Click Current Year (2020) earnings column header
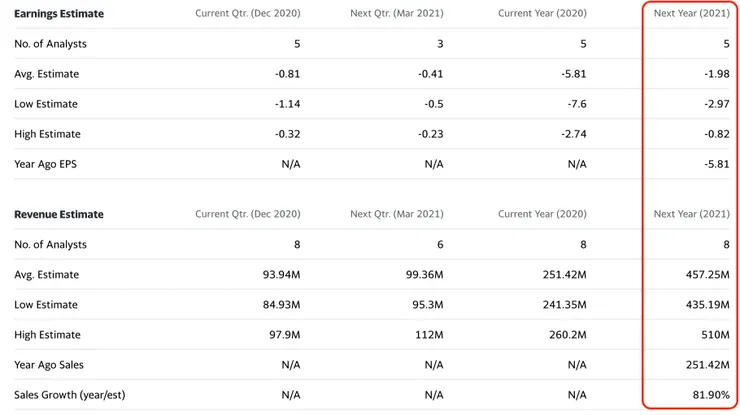740x415 pixels. click(542, 14)
